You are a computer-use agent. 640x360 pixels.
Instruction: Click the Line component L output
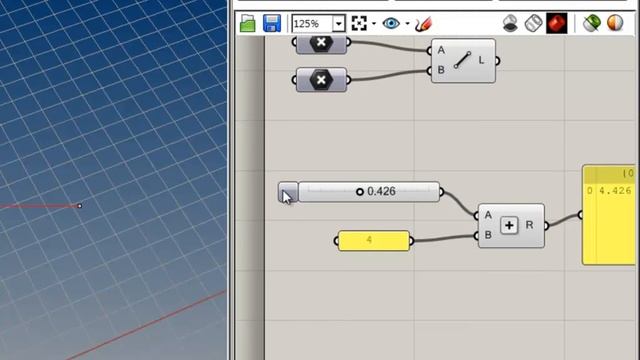482,60
